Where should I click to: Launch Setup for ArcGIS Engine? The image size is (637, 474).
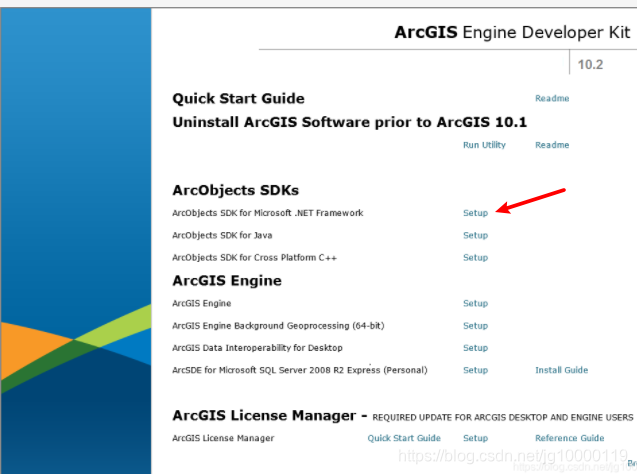[x=475, y=303]
